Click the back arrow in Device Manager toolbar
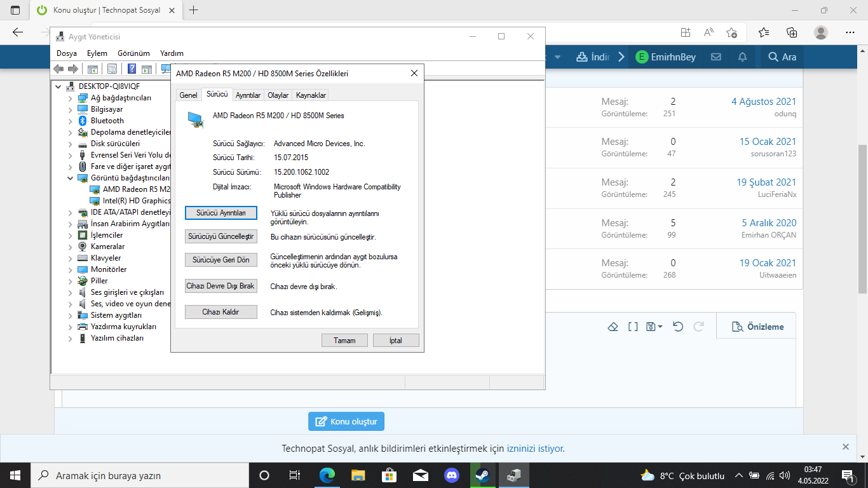Image resolution: width=868 pixels, height=488 pixels. click(x=59, y=69)
